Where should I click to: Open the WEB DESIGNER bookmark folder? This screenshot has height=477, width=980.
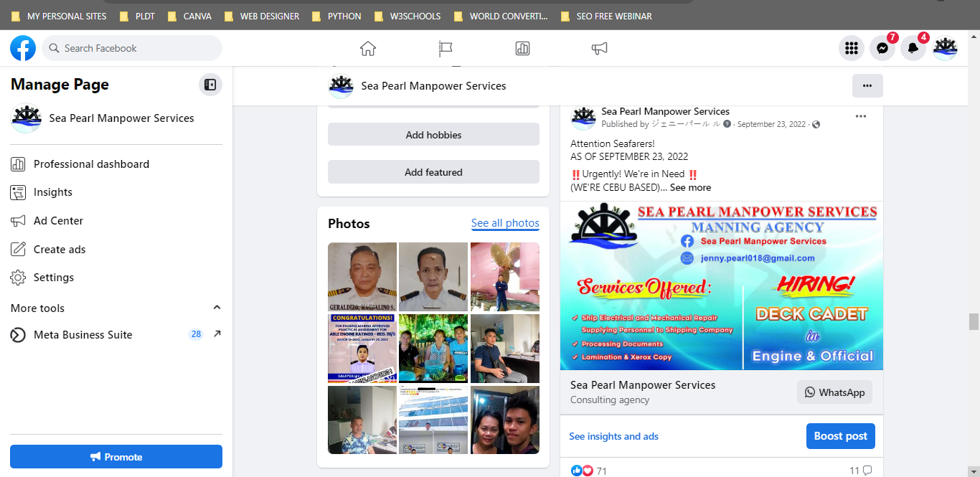pyautogui.click(x=262, y=16)
